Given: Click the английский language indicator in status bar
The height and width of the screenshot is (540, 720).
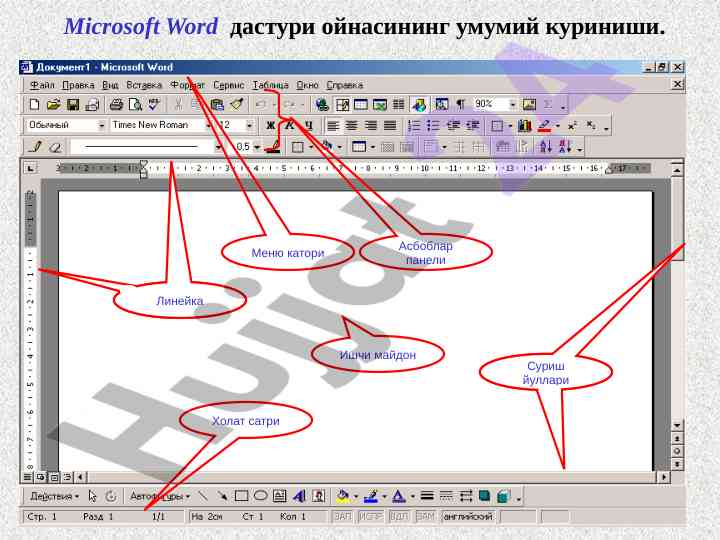Looking at the screenshot, I should tap(467, 517).
